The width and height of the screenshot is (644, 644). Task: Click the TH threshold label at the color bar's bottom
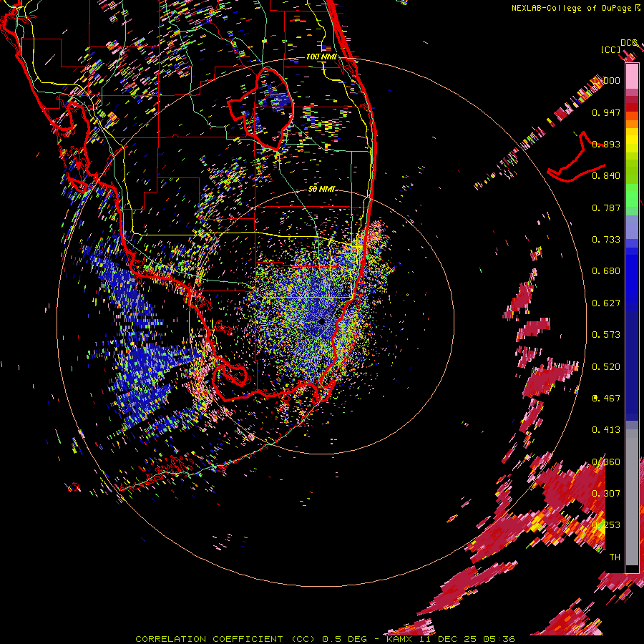[615, 557]
